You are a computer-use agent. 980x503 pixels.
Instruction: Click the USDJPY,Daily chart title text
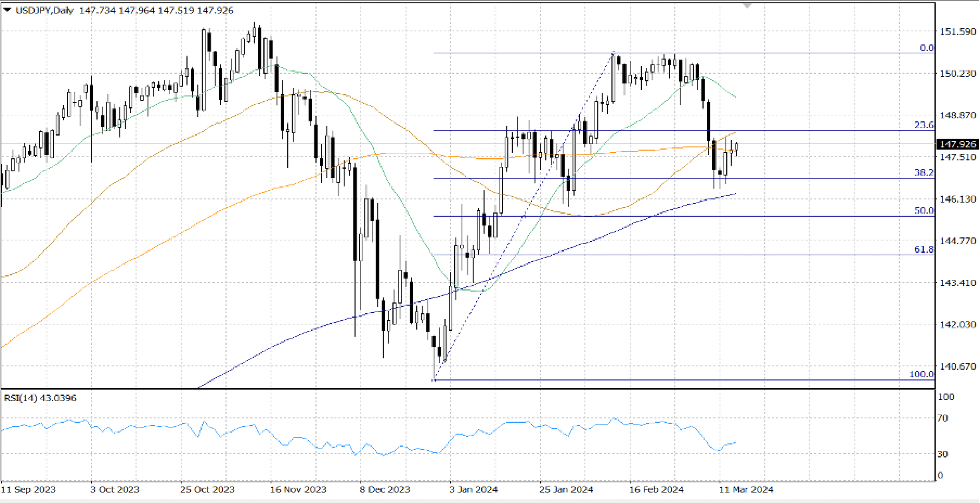[44, 10]
